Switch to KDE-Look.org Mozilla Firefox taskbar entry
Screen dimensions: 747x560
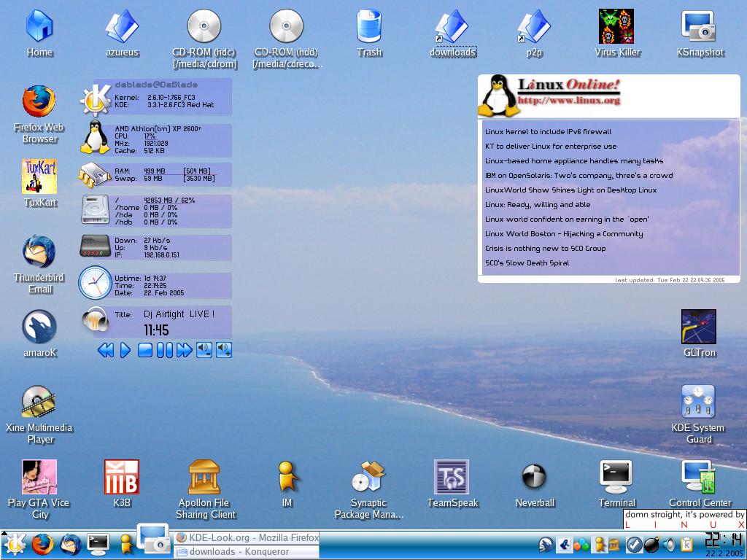247,537
